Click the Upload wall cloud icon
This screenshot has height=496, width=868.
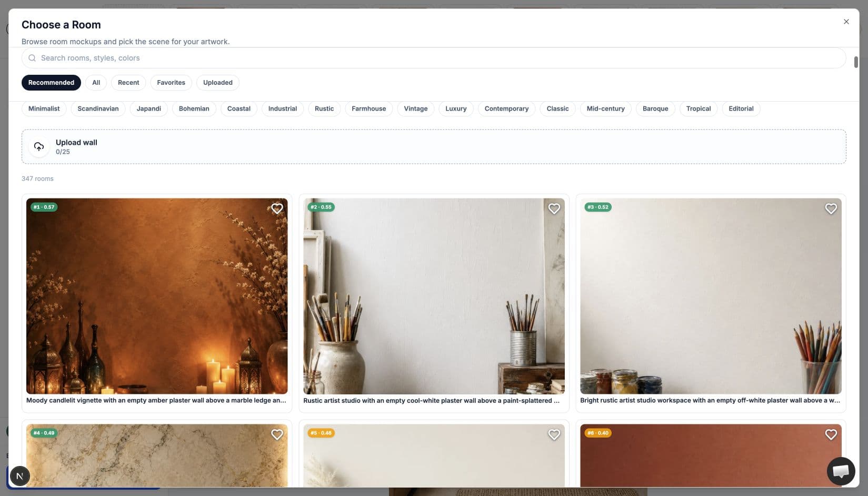pos(39,146)
